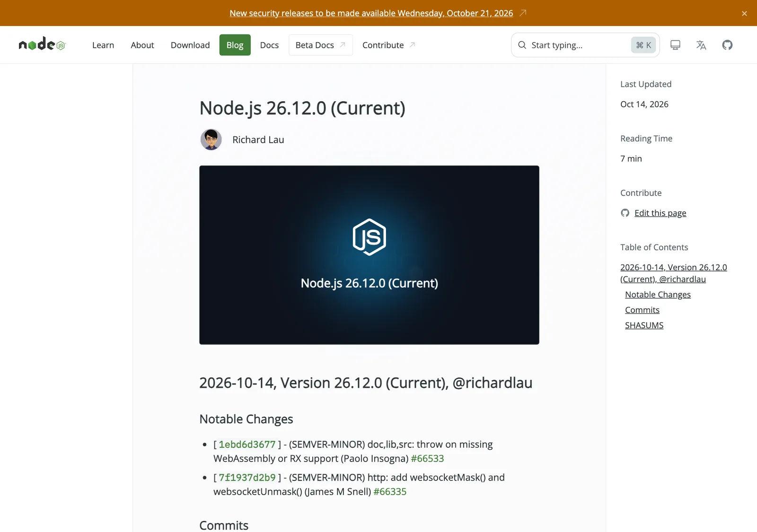This screenshot has height=532, width=757.
Task: Click the JS hexagon logo in banner
Action: 369,237
